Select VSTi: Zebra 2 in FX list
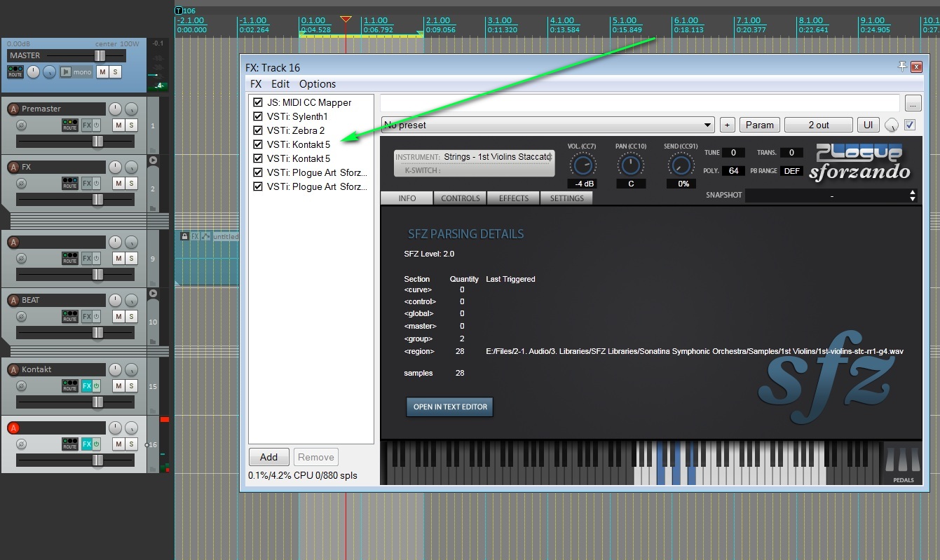This screenshot has width=940, height=560. click(296, 130)
